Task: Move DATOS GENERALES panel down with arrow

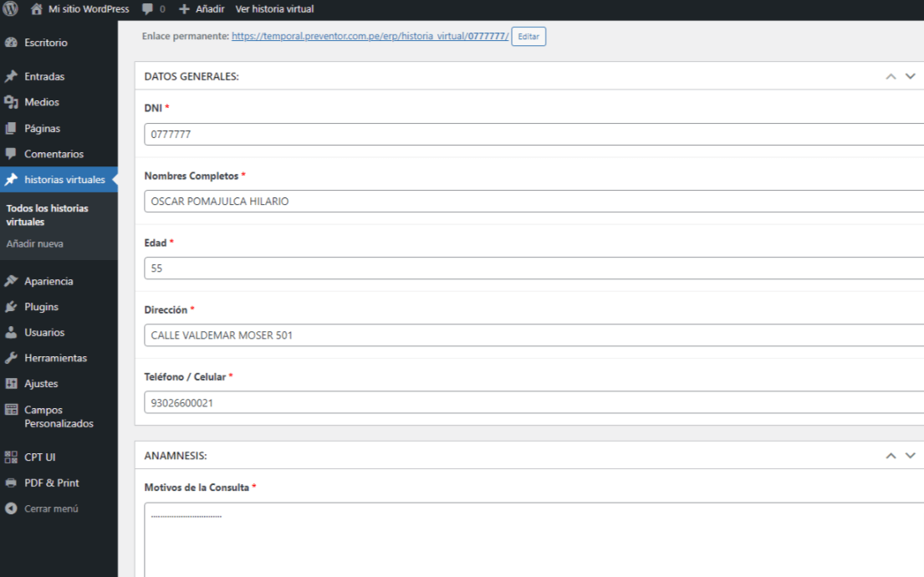Action: tap(911, 77)
